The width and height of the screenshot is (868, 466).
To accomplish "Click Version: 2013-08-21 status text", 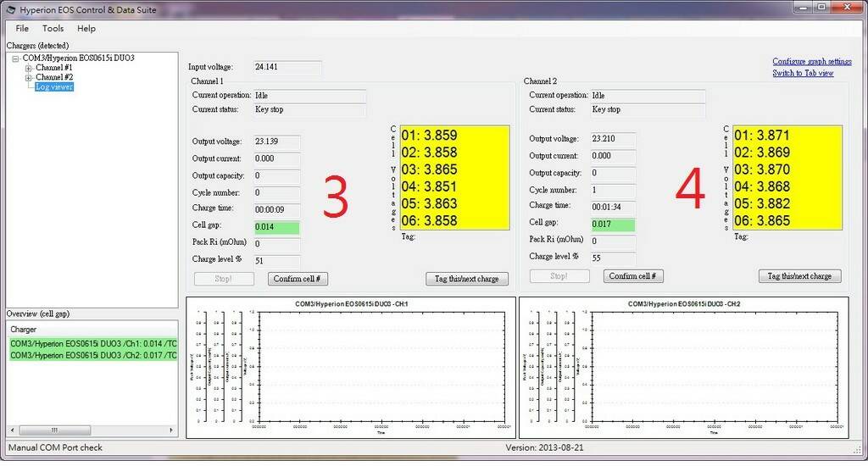I will point(544,447).
